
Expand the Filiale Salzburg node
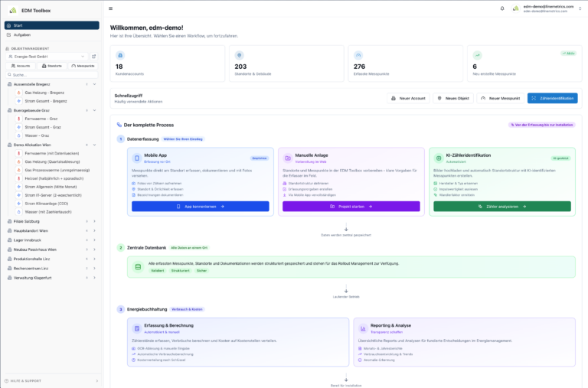tap(94, 221)
